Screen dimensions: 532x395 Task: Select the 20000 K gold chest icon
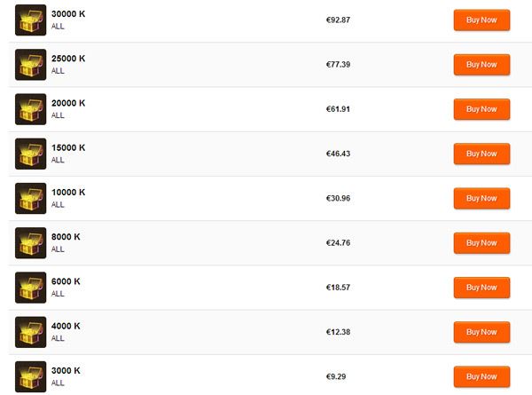pyautogui.click(x=30, y=109)
